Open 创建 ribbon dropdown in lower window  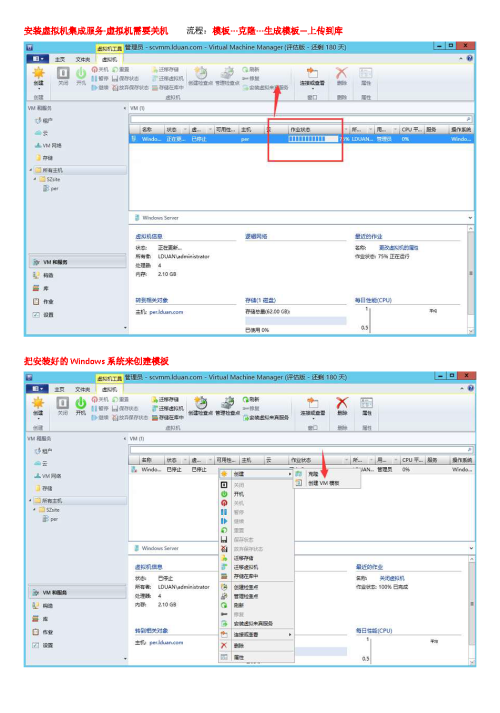tap(38, 418)
